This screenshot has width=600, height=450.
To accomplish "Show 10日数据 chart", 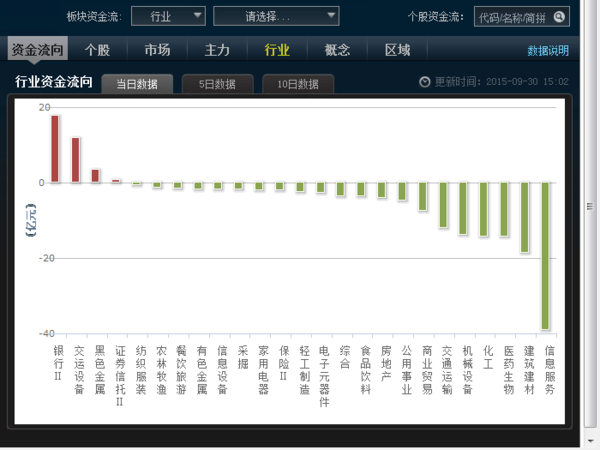I will (x=298, y=84).
